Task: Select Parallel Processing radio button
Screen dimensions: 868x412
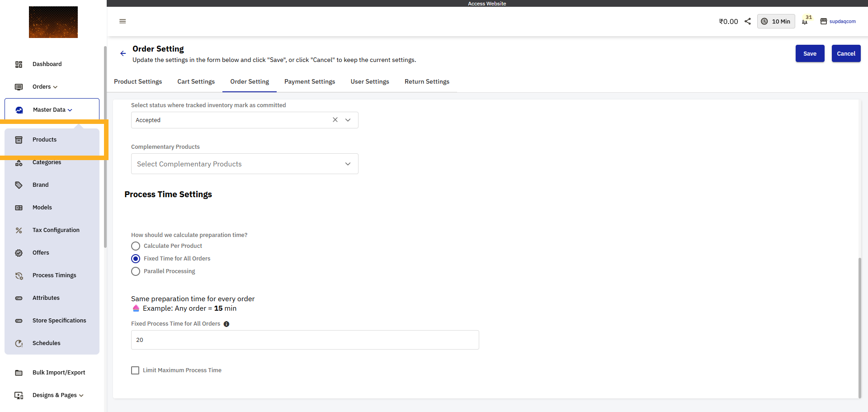Action: [136, 271]
